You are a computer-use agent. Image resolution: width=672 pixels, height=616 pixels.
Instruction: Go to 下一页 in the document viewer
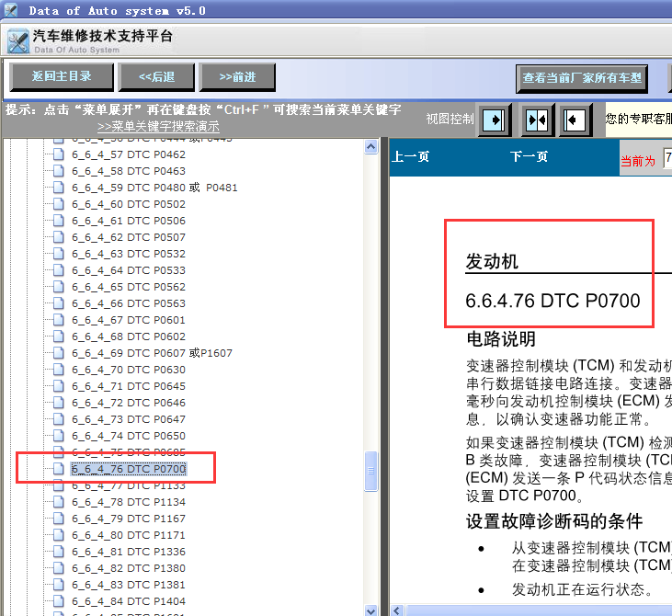click(x=529, y=156)
